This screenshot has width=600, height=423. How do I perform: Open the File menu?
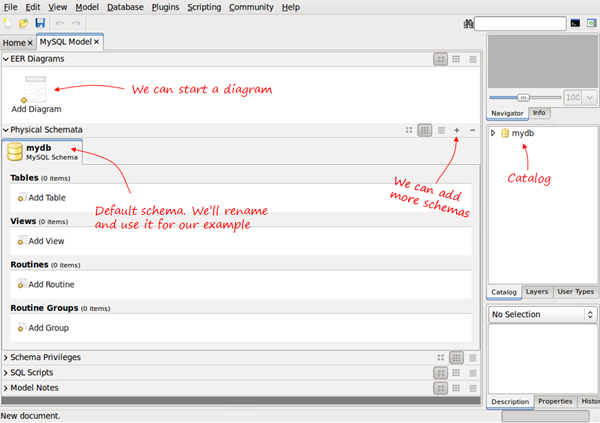(x=10, y=7)
